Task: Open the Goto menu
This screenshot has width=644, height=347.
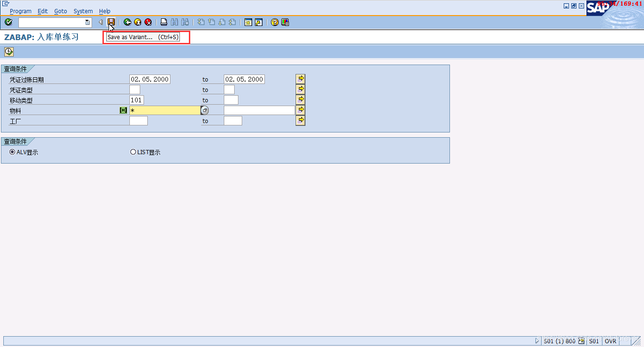Action: [x=60, y=11]
